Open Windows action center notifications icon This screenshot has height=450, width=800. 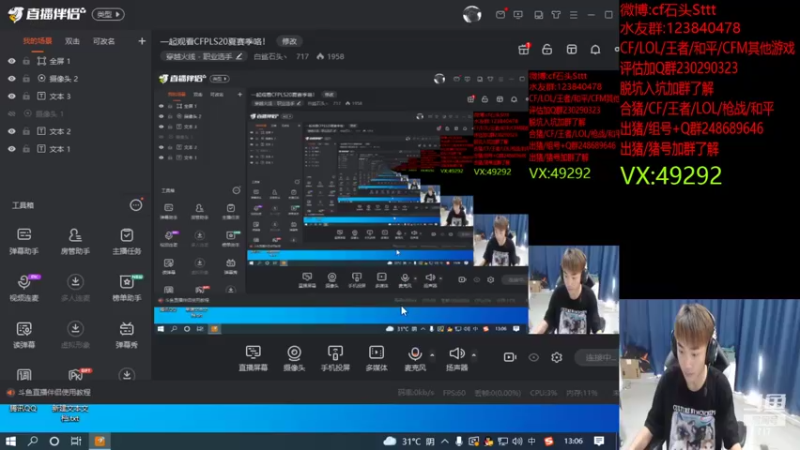click(599, 441)
